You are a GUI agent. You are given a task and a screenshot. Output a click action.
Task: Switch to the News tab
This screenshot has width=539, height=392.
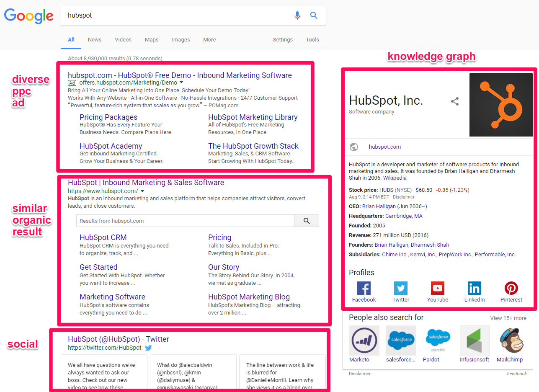click(95, 40)
